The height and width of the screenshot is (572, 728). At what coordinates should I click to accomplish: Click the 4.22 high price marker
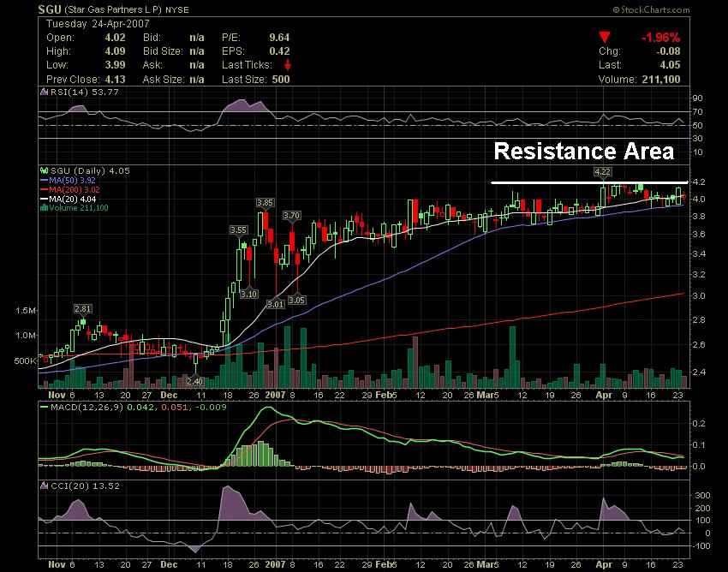pos(602,172)
